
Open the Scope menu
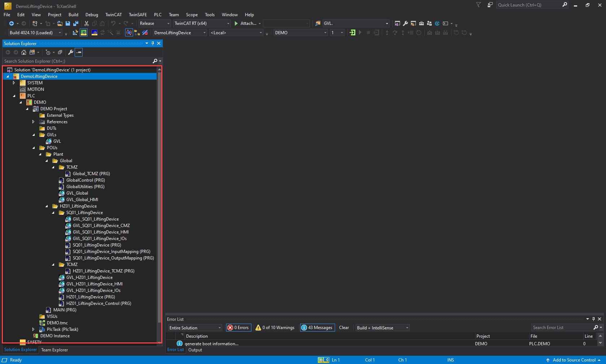tap(192, 15)
